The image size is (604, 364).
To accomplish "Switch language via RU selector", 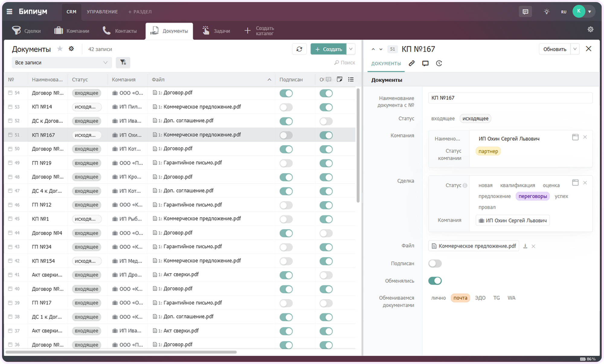I will 564,12.
